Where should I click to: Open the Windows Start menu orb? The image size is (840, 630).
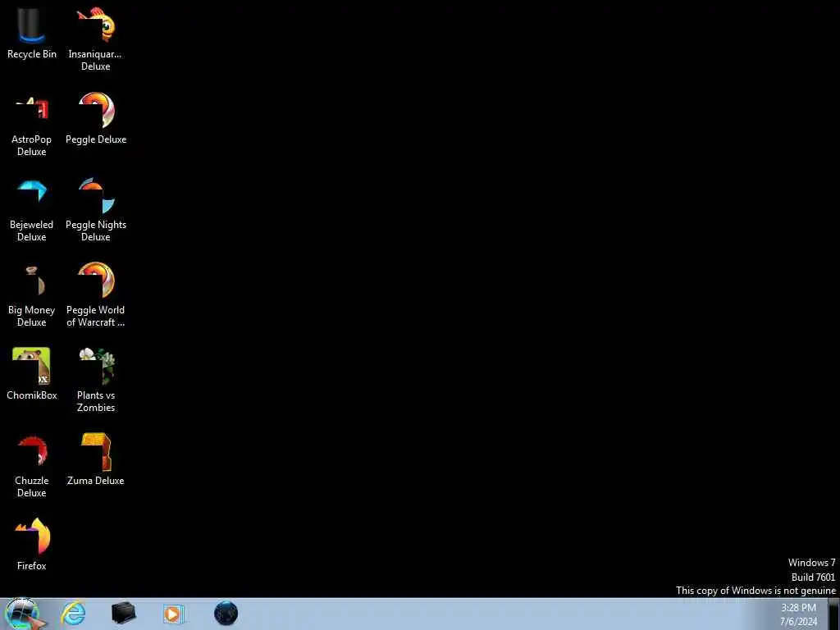(x=22, y=614)
